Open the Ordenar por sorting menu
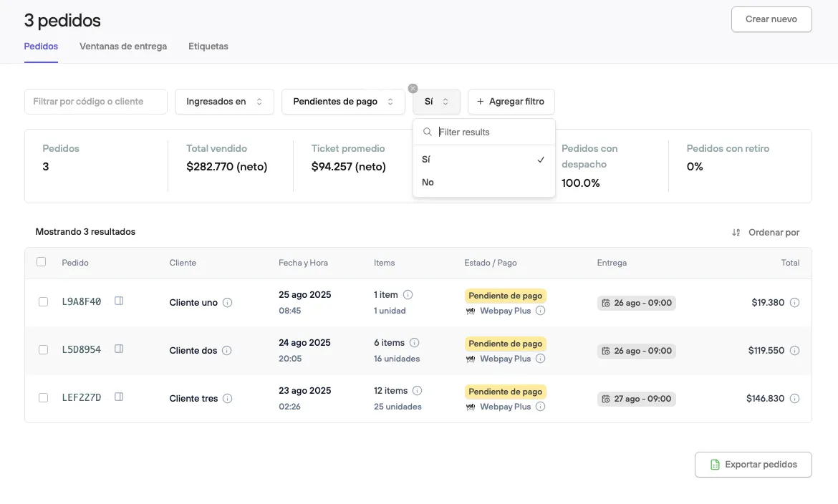Viewport: 838px width, 504px height. click(x=766, y=233)
